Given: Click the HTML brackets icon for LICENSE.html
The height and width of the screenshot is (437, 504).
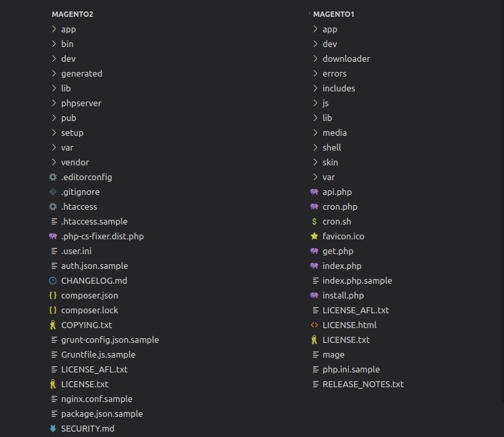Looking at the screenshot, I should [314, 325].
